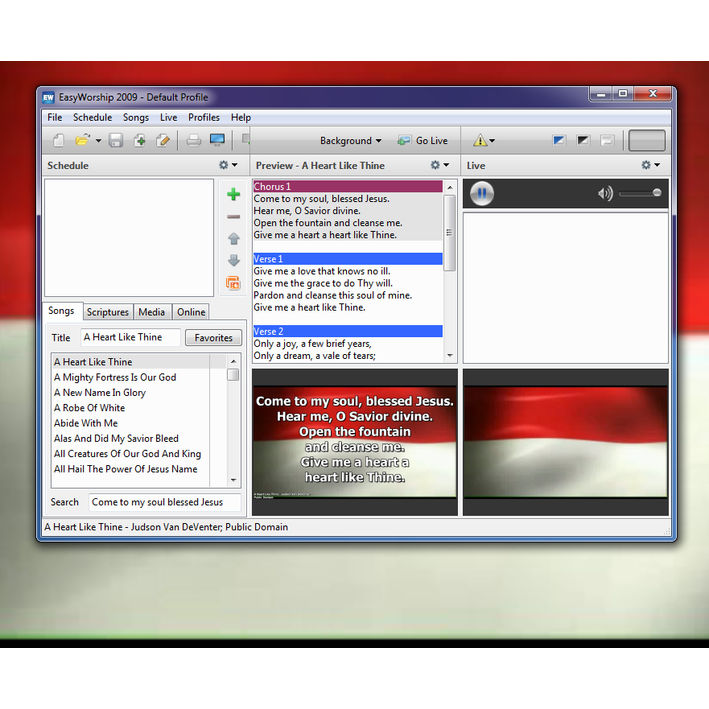The height and width of the screenshot is (709, 709).
Task: Pause live playback with the pause button
Action: (482, 194)
